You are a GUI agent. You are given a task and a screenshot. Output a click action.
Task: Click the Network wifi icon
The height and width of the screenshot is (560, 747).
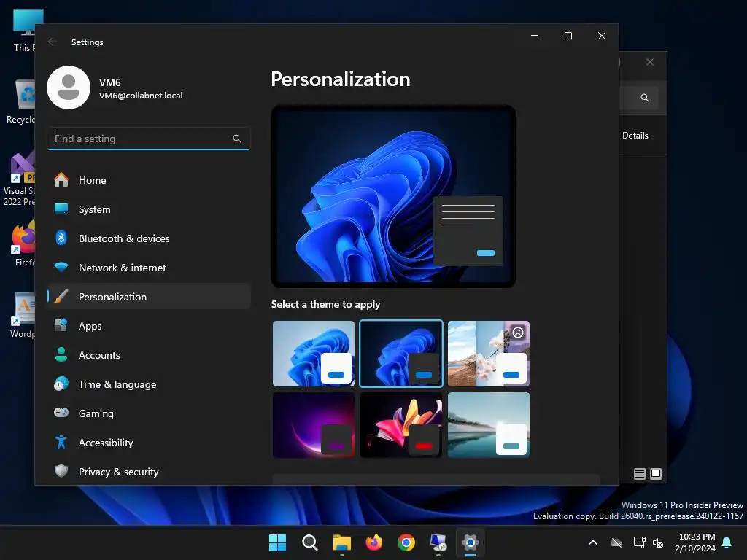(x=61, y=267)
